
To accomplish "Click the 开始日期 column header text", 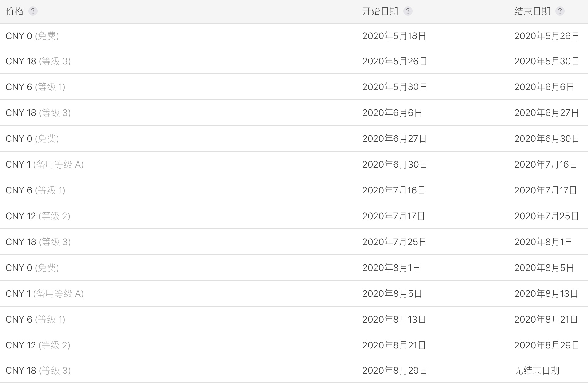I will click(x=380, y=11).
